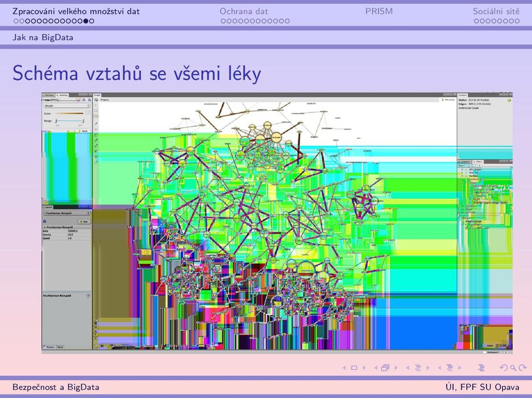Image resolution: width=532 pixels, height=398 pixels.
Task: Click the left handle of Range slider
Action: (x=56, y=121)
